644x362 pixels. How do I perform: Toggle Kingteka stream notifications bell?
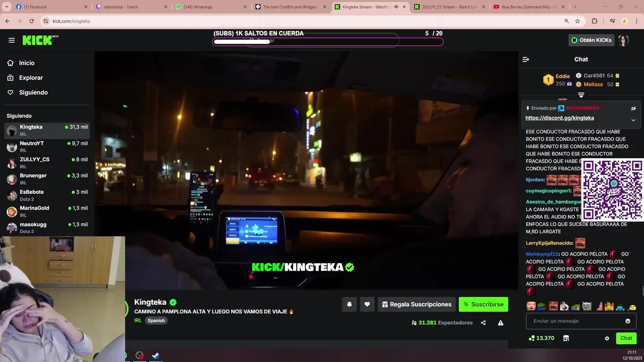click(349, 304)
